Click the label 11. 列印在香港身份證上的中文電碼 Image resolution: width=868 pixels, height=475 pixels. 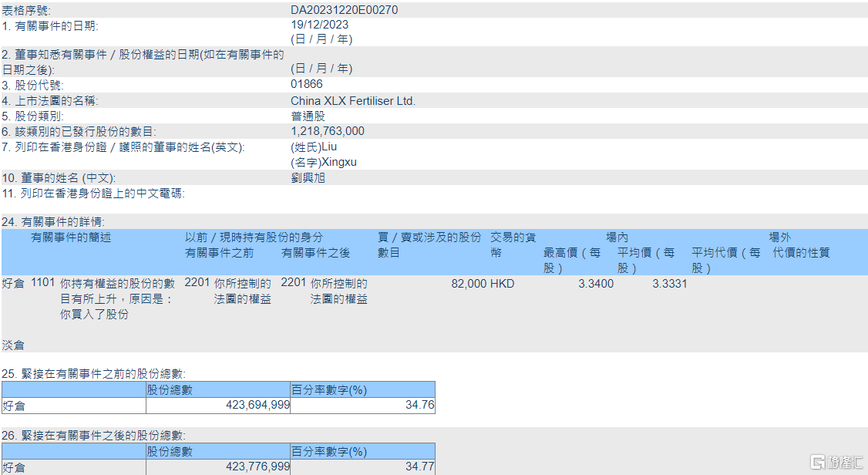click(93, 194)
